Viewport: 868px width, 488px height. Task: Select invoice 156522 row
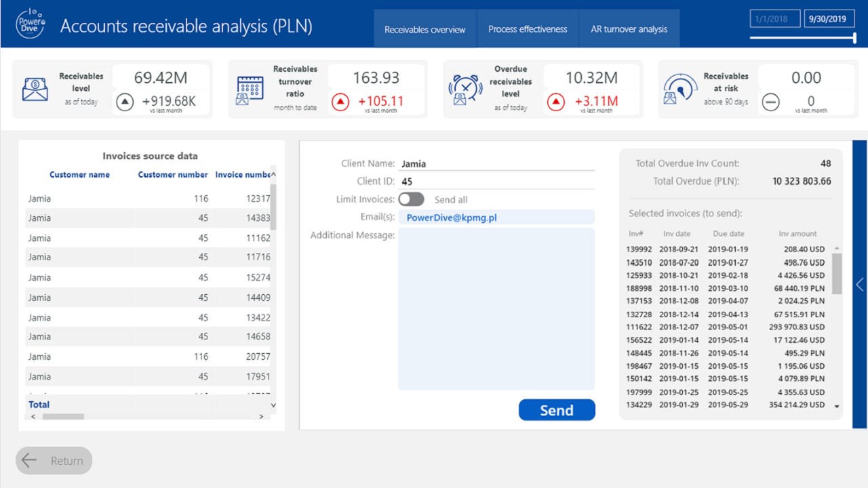[726, 340]
